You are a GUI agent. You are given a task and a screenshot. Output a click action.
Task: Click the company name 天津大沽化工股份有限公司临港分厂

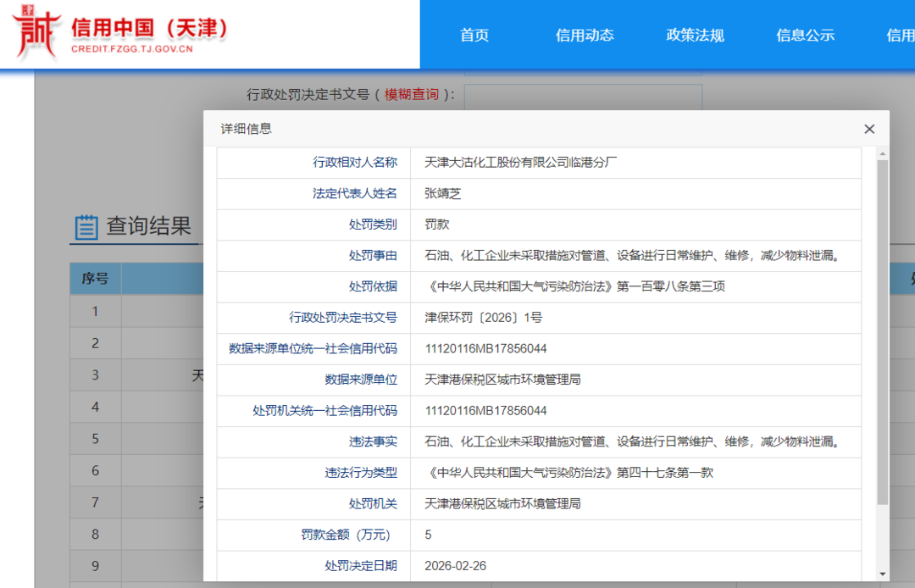point(520,163)
